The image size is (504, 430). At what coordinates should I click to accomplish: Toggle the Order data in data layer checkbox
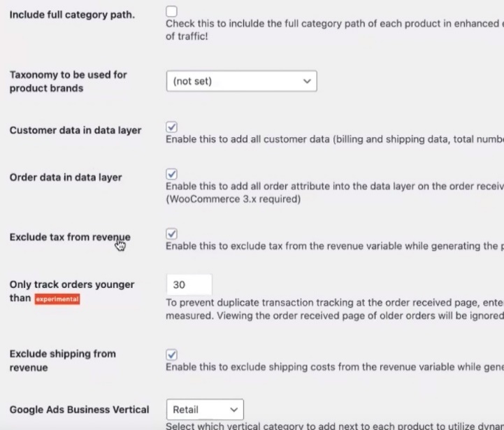(x=172, y=174)
